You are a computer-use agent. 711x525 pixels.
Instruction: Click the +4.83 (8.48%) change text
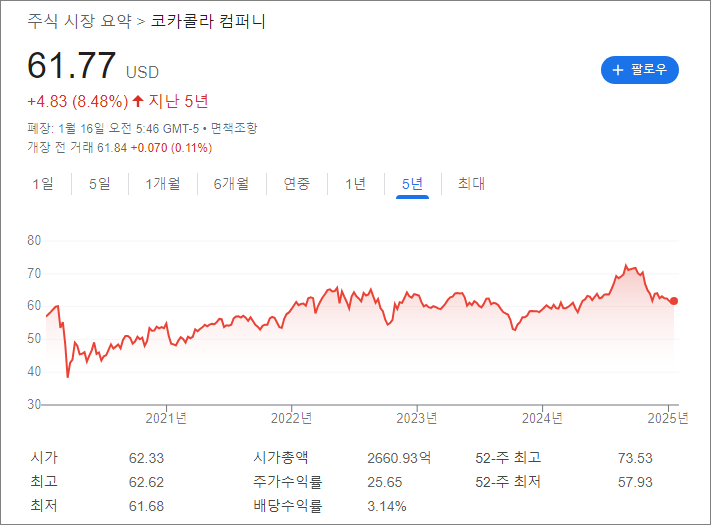coord(78,101)
